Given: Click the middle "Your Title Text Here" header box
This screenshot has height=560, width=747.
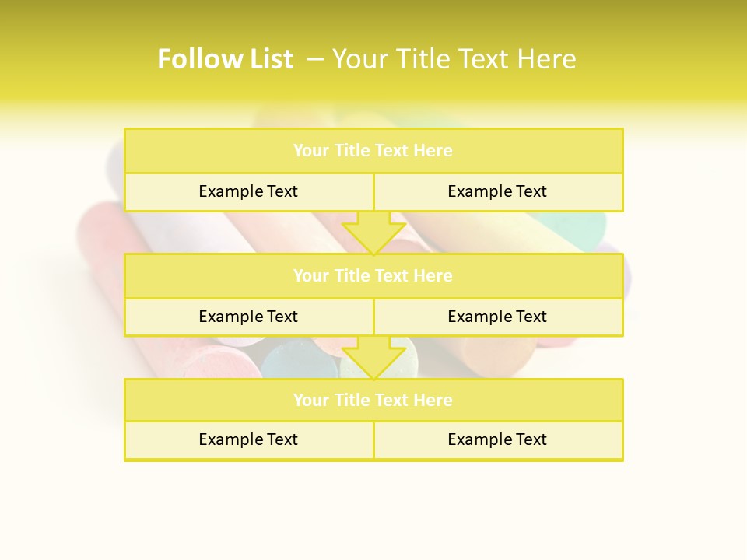Looking at the screenshot, I should click(373, 275).
